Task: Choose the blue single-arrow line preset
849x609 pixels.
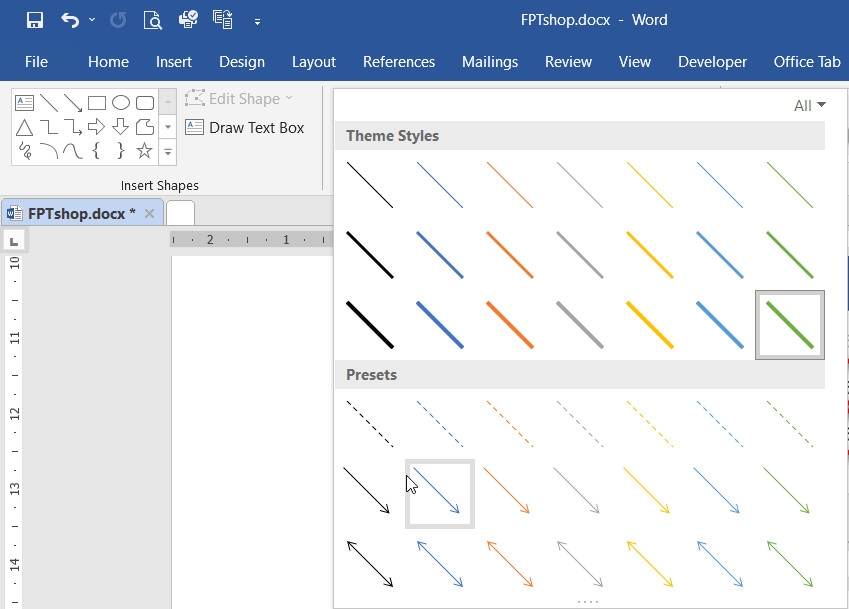Action: point(440,494)
